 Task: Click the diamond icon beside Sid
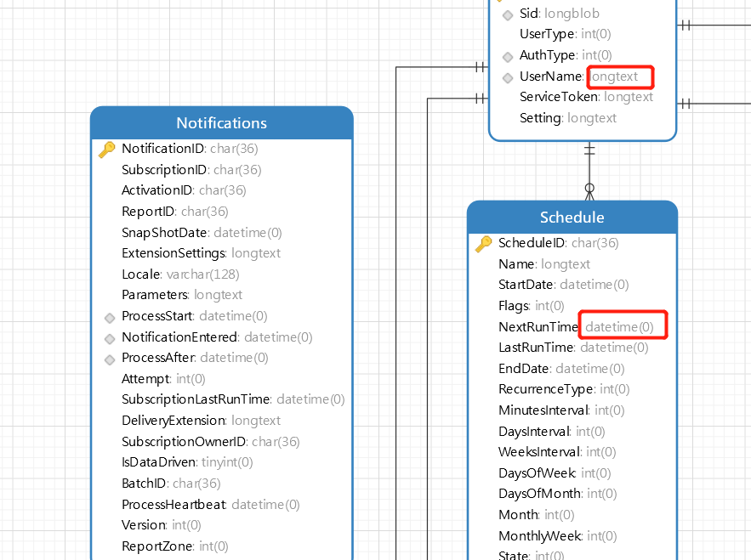tap(508, 15)
